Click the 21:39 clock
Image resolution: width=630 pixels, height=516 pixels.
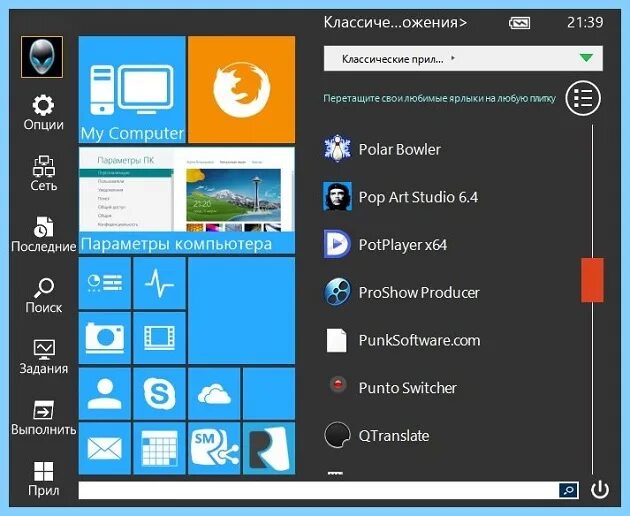[x=585, y=22]
